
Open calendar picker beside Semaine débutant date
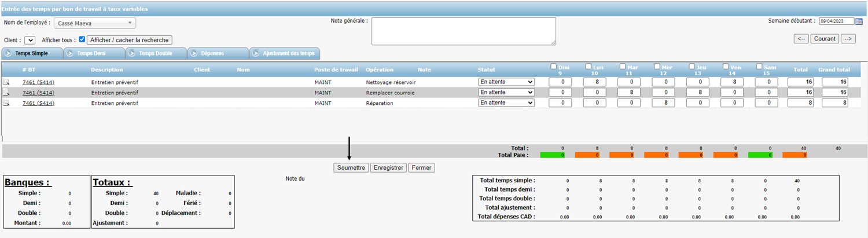pos(859,21)
